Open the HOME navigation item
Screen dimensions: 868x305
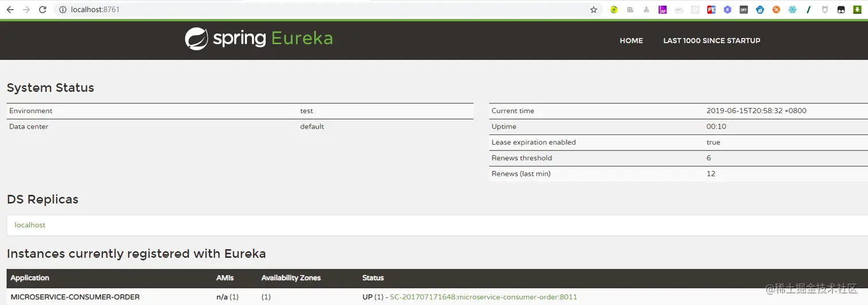click(x=631, y=41)
